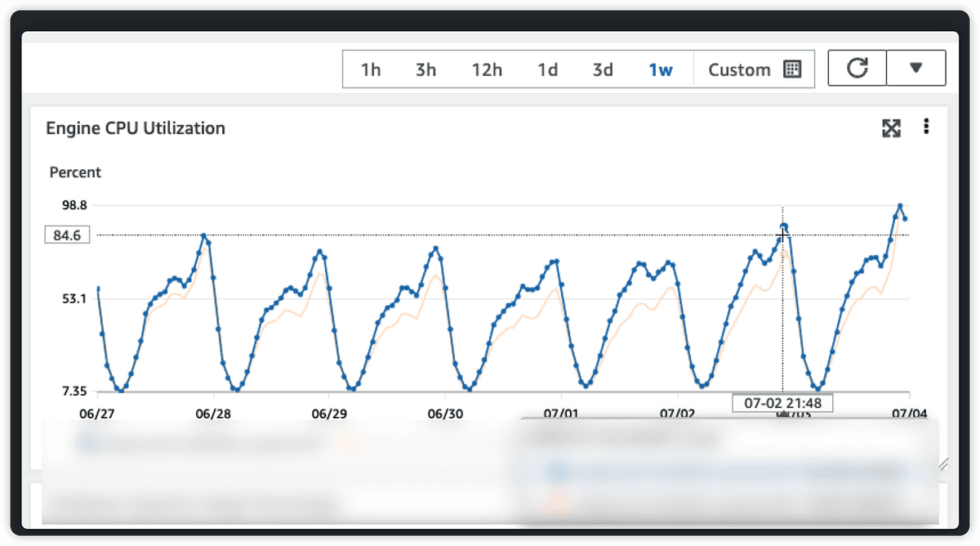Screen dimensions: 980x546
Task: Select the 1w time range
Action: coord(661,69)
